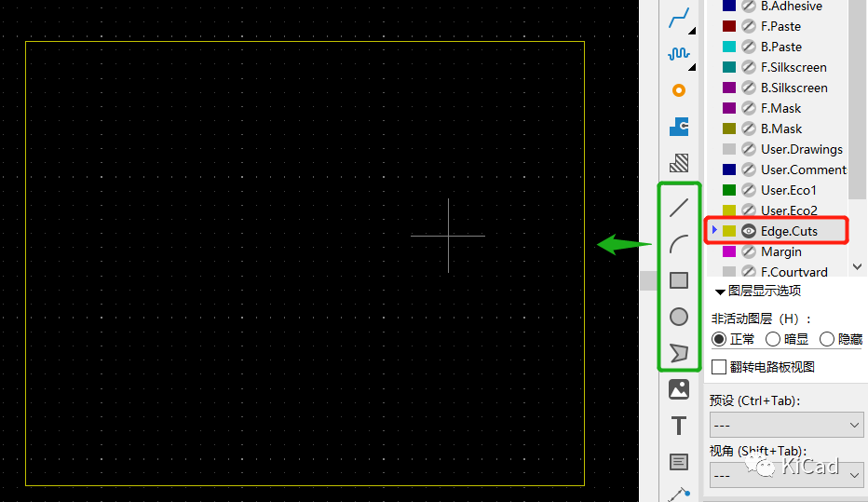Screen dimensions: 868x502
Task: Toggle visibility of F.Paste layer
Action: pos(749,26)
